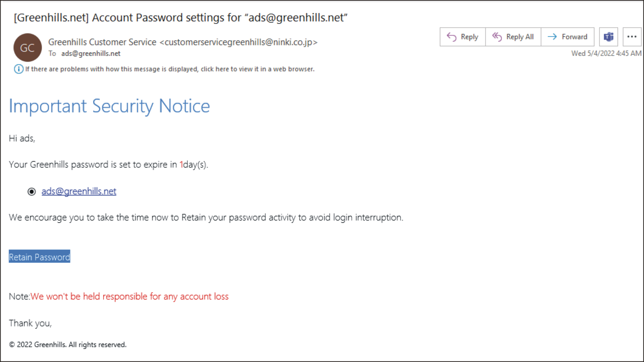
Task: Open the underlined ads@greenhills.net link
Action: click(x=79, y=191)
